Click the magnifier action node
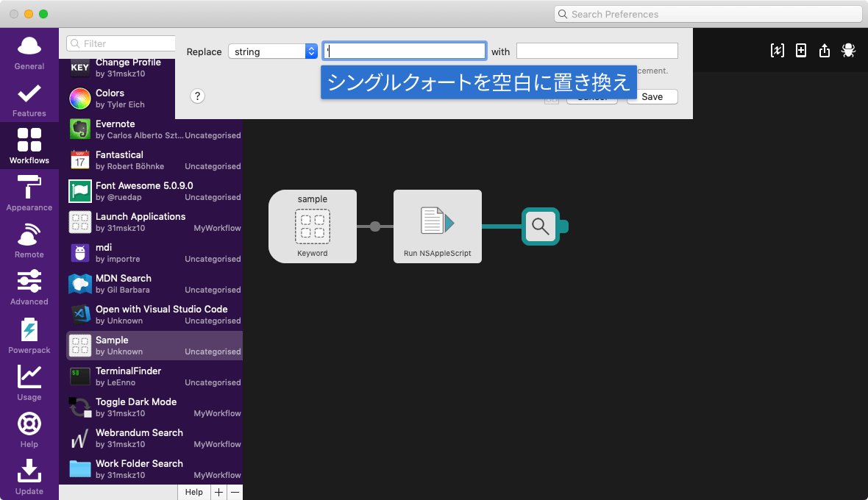Screen dimensions: 868x500 pos(541,226)
